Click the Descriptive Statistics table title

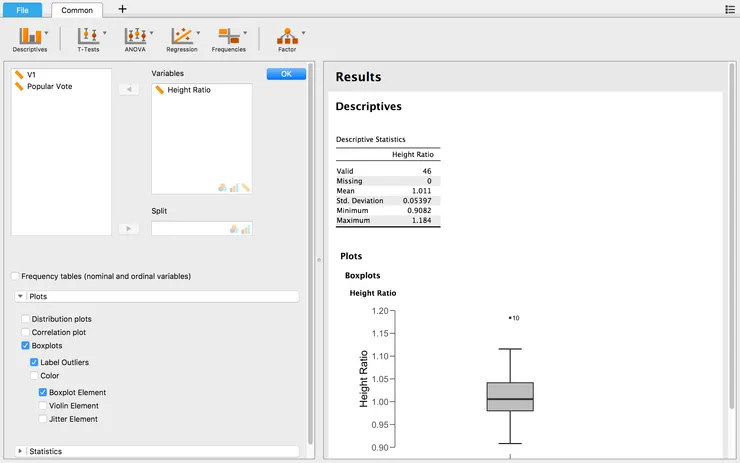tap(370, 139)
